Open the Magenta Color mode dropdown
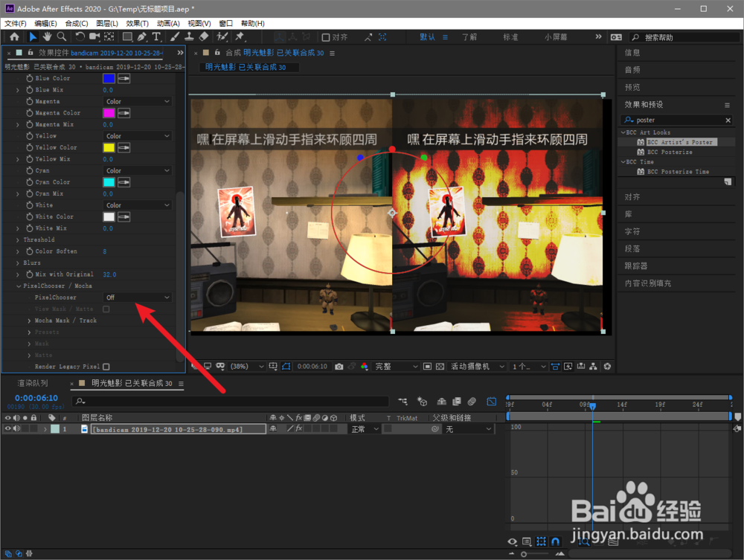This screenshot has width=744, height=560. pos(137,101)
